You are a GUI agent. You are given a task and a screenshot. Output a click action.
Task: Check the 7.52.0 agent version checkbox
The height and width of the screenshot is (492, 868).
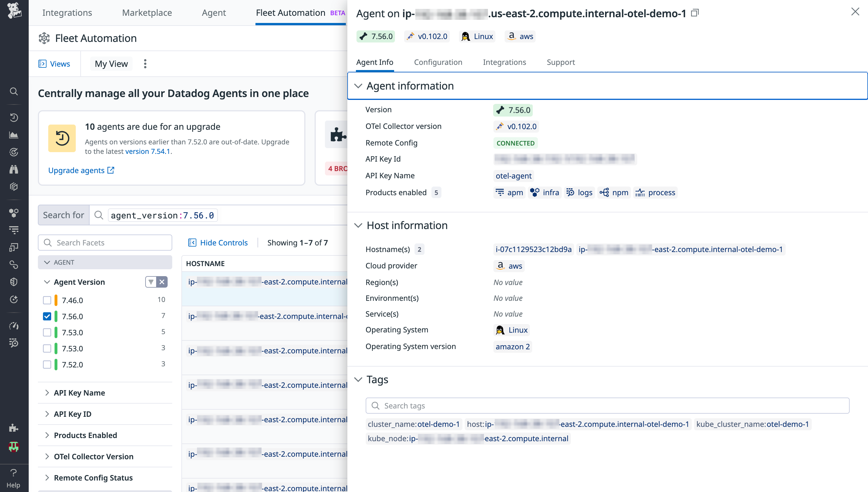point(47,365)
